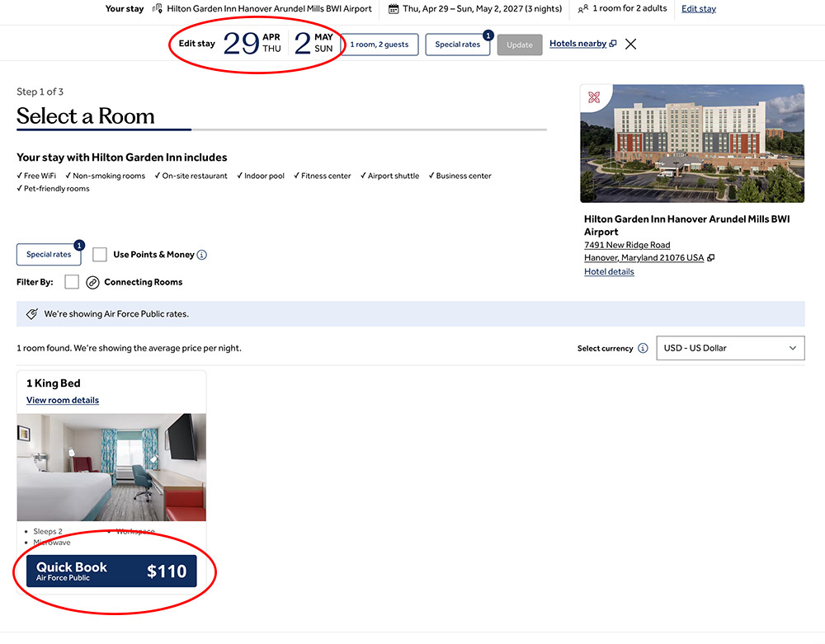Screen dimensions: 825x644
Task: Open the Hotels nearby link
Action: click(577, 44)
